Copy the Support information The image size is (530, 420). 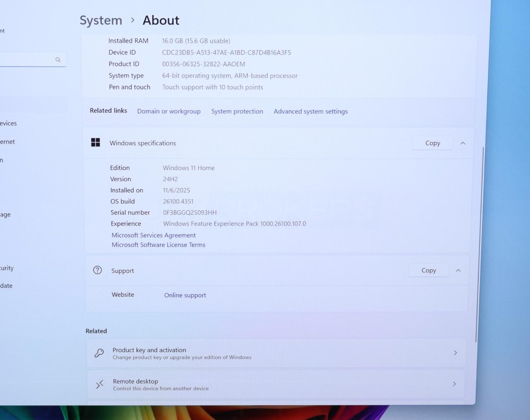pos(428,271)
